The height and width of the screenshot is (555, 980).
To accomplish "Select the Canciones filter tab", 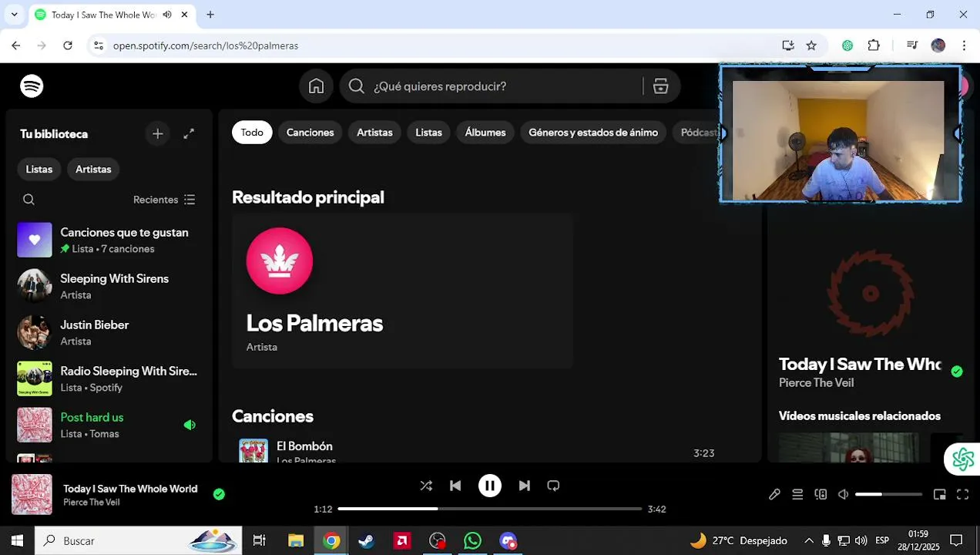I will click(x=310, y=133).
